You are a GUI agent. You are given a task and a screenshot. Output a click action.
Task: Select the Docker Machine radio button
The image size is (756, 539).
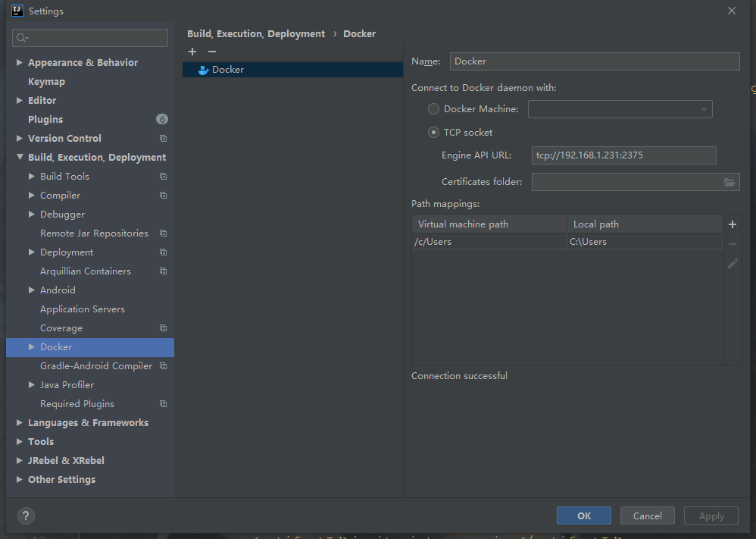click(433, 109)
